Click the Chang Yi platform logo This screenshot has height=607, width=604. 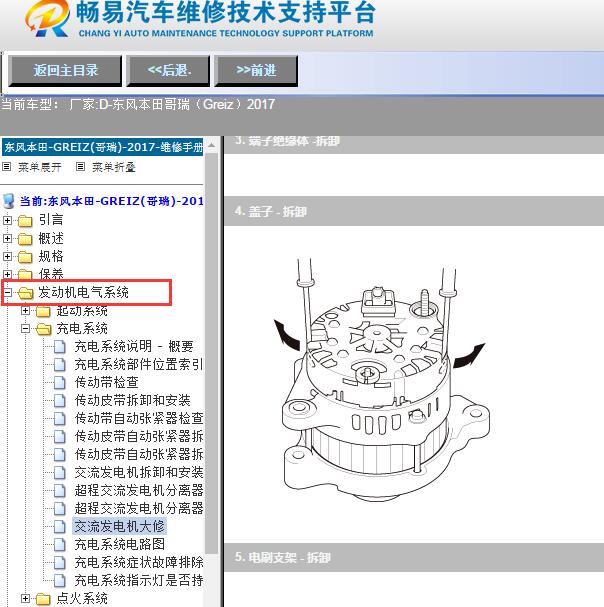(x=47, y=19)
